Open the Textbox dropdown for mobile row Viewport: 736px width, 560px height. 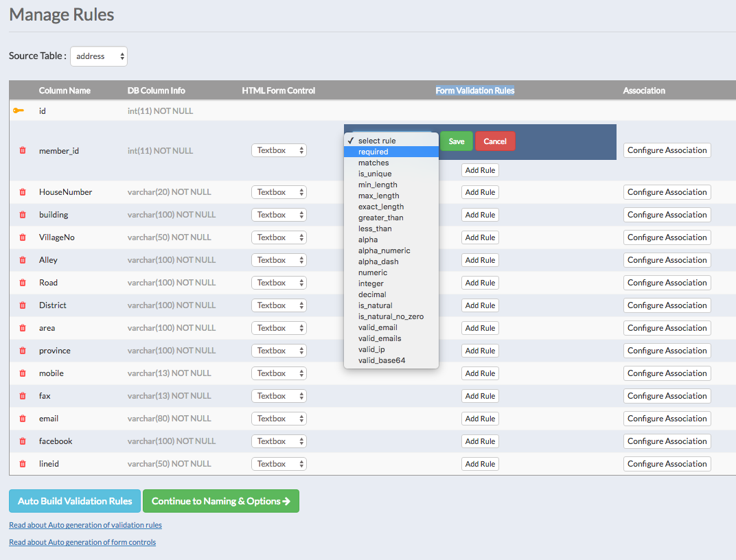click(x=279, y=373)
